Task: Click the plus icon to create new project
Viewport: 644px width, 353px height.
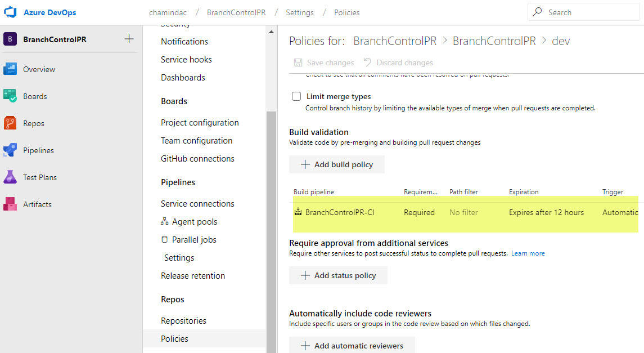Action: [129, 39]
